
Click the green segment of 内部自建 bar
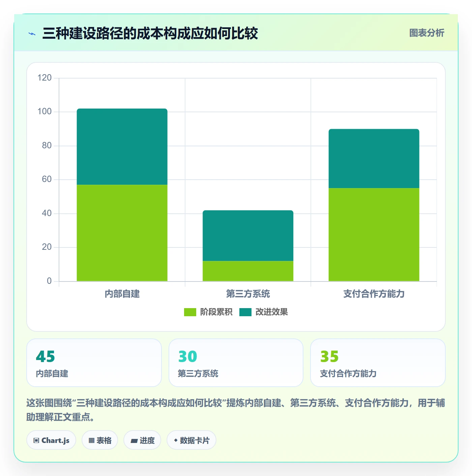click(122, 233)
